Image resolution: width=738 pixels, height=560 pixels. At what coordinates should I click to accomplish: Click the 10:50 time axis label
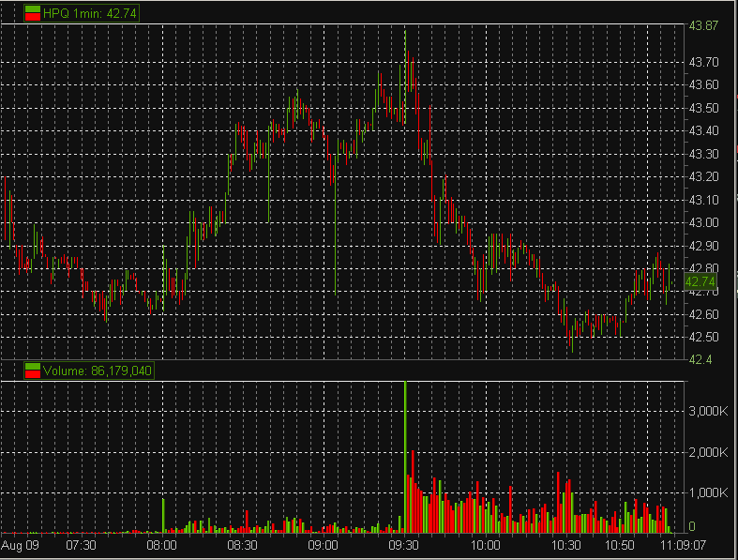[620, 545]
